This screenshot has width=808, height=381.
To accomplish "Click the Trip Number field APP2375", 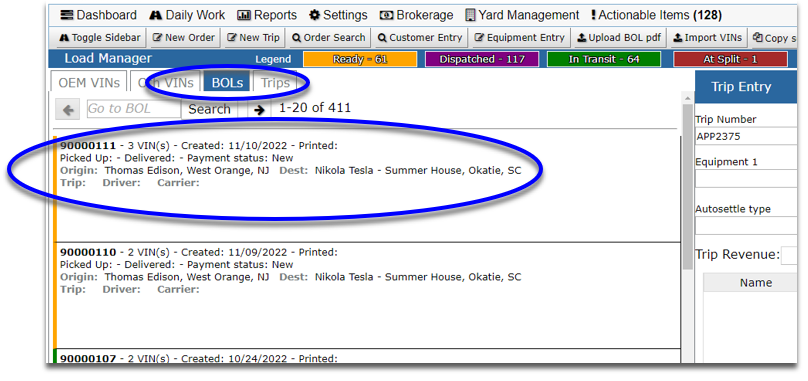I will tap(746, 137).
